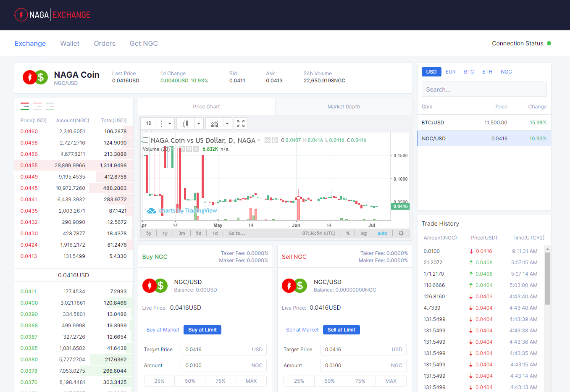
Task: Select the USD market filter
Action: (431, 72)
